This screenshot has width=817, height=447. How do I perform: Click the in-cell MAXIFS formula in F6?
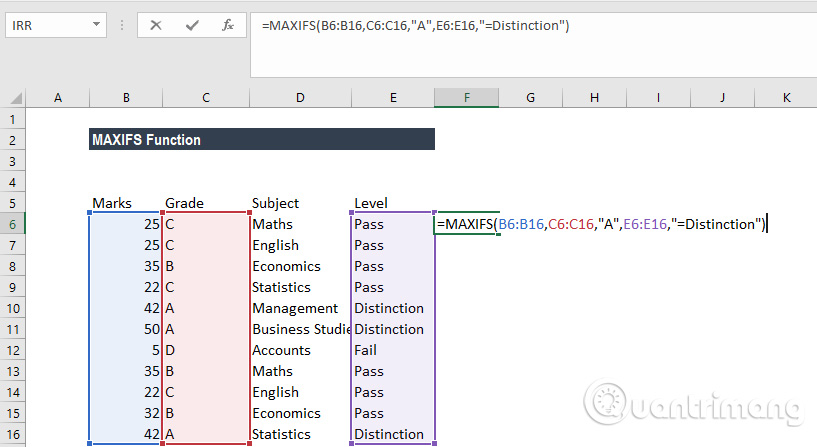pos(602,225)
